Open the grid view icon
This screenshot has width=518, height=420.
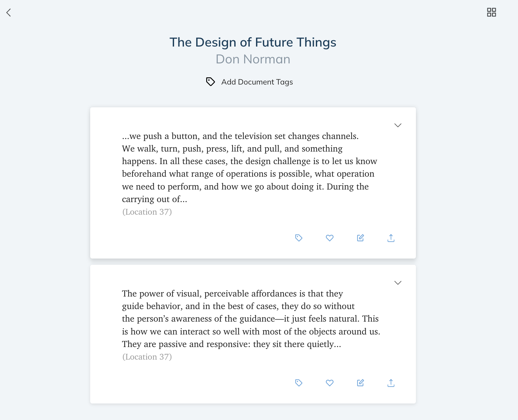[491, 13]
